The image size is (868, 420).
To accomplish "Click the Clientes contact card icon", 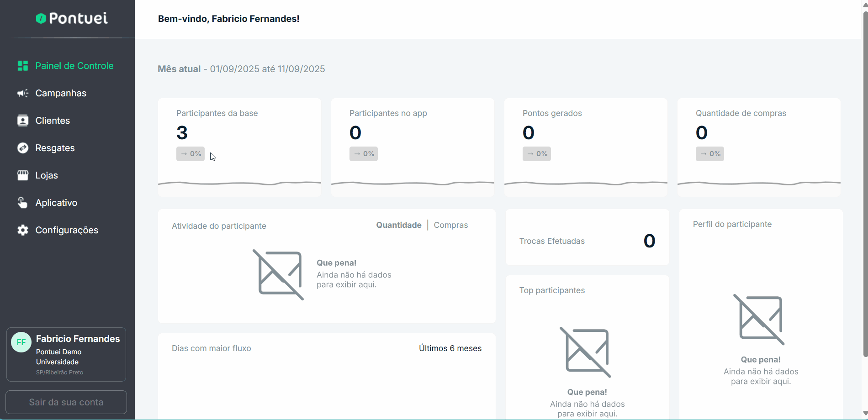I will click(22, 121).
